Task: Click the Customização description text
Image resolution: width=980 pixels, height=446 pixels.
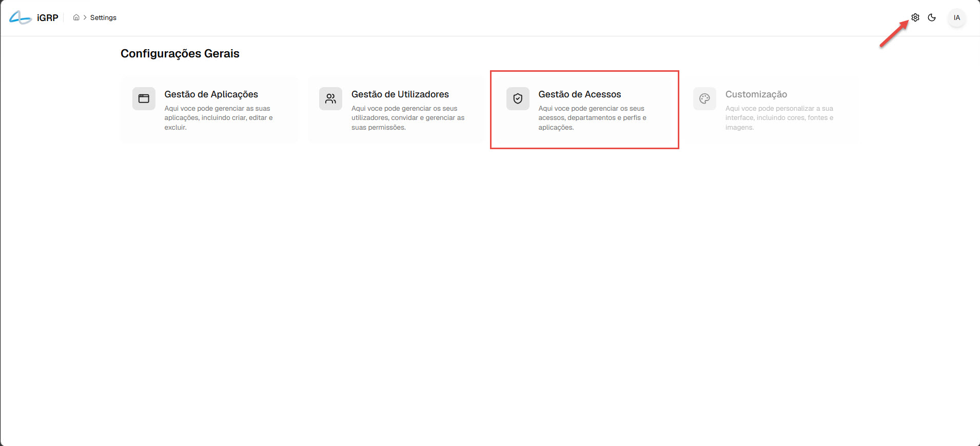Action: click(x=779, y=118)
